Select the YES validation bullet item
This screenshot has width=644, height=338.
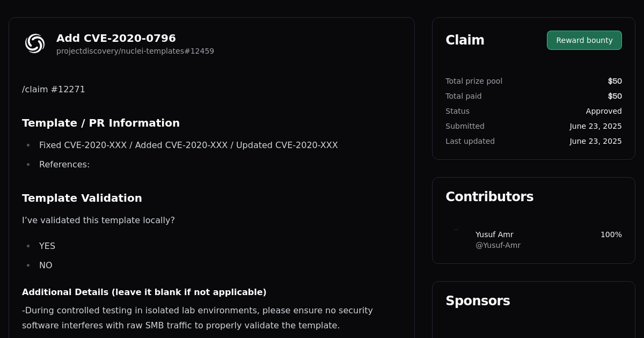tap(47, 246)
